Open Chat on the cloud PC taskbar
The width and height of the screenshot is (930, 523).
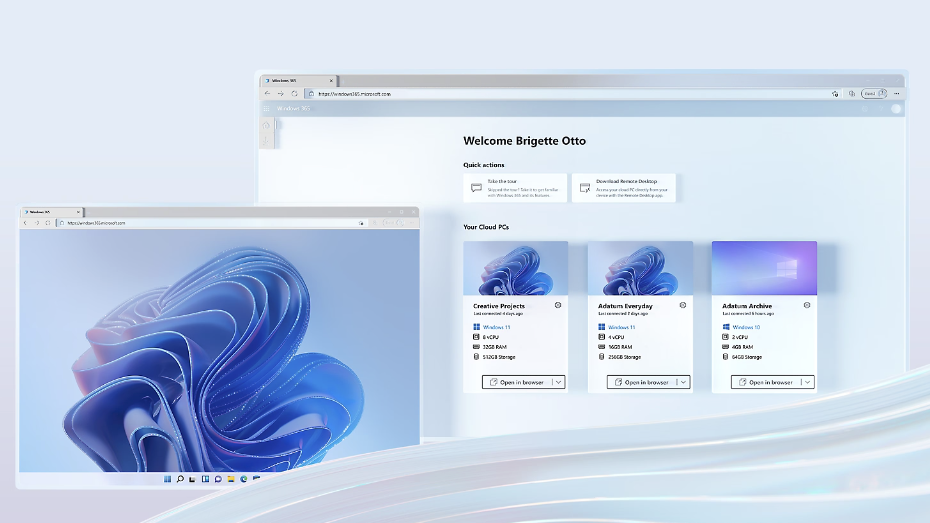(x=218, y=479)
